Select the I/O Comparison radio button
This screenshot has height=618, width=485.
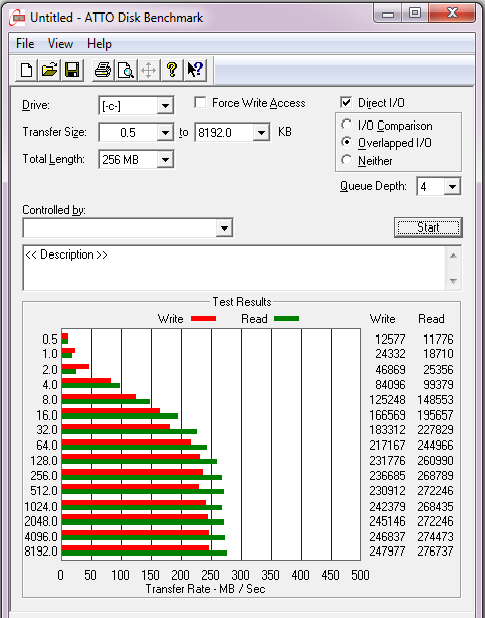pos(346,125)
